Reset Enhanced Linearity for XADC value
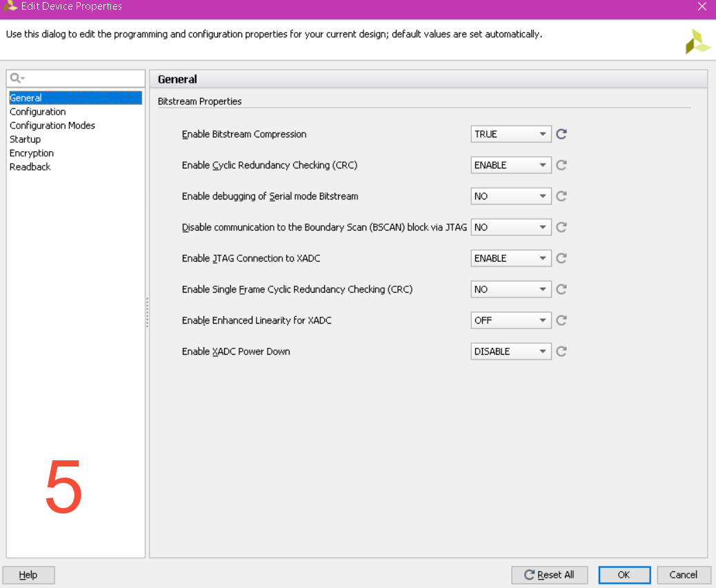The image size is (716, 588). (561, 320)
